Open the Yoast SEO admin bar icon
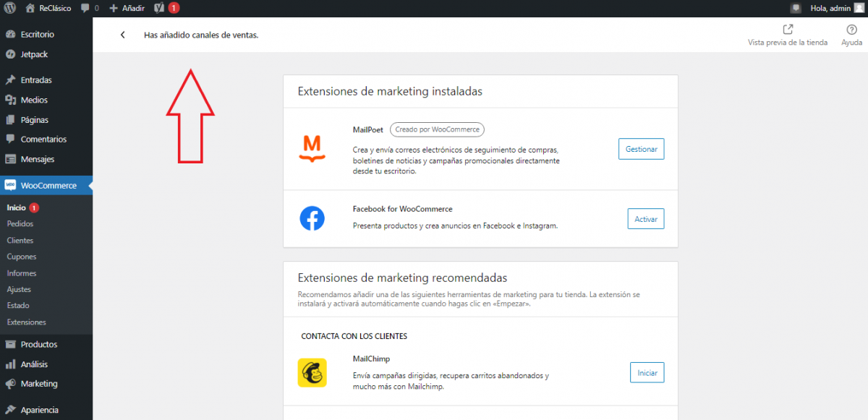 pos(160,8)
